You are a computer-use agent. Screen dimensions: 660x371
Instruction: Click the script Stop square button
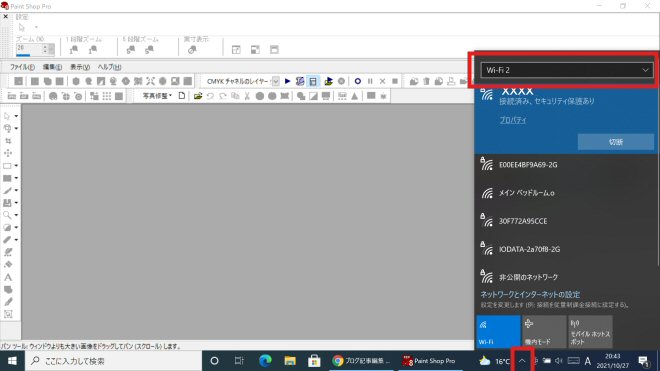tap(395, 81)
